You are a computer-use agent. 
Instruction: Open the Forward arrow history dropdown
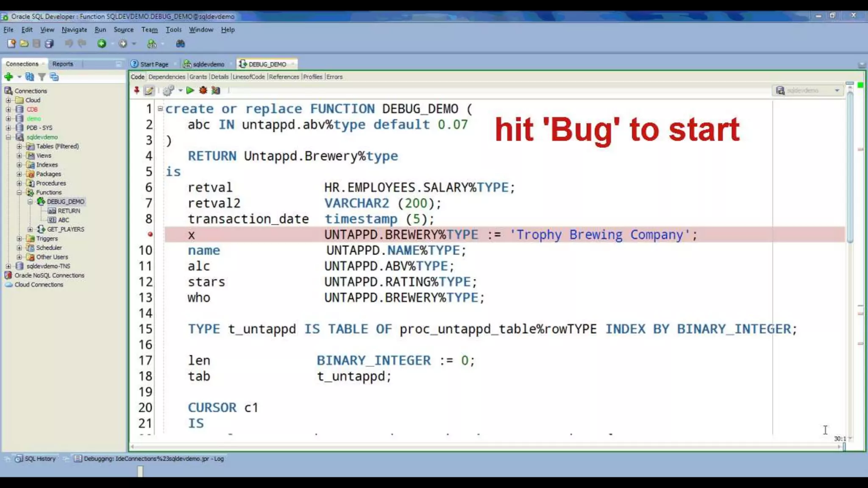pos(134,44)
